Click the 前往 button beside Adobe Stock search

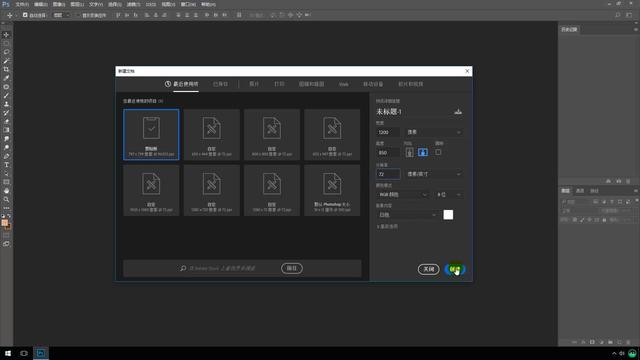coord(291,268)
